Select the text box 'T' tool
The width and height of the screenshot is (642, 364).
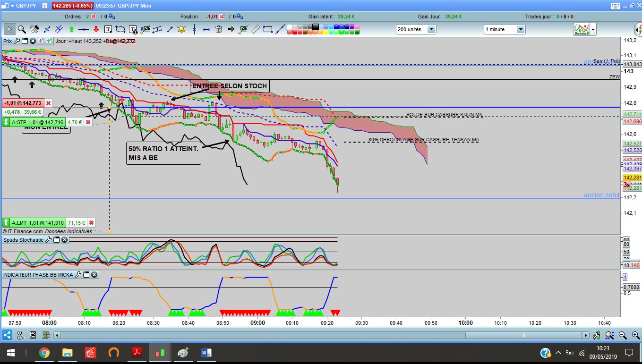point(108,29)
